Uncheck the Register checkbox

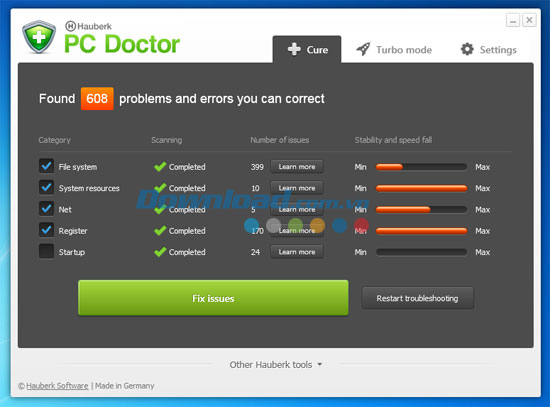[46, 230]
